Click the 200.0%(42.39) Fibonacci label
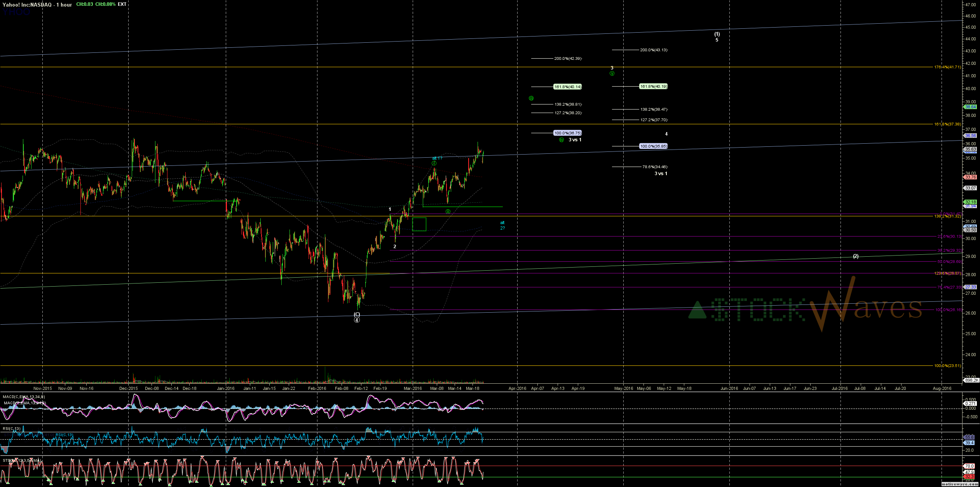Screen dimensions: 980x487 pyautogui.click(x=568, y=59)
